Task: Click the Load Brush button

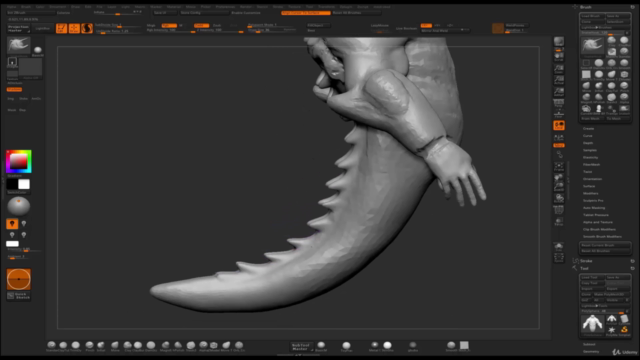Action: click(x=592, y=16)
